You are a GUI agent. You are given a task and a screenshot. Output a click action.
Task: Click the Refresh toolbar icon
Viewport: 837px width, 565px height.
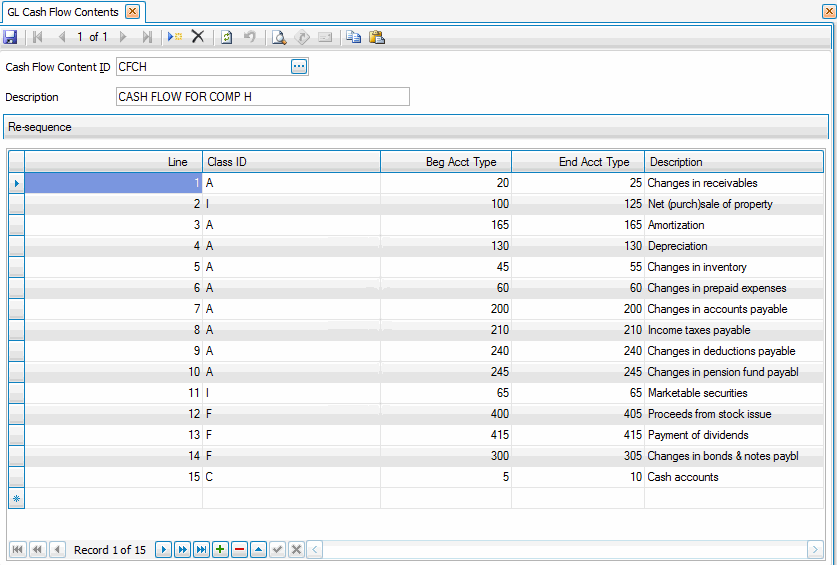(227, 37)
